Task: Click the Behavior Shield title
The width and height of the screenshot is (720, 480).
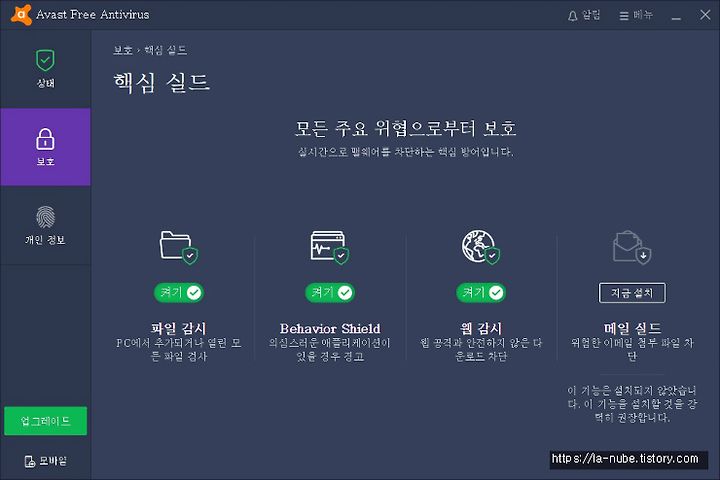Action: [x=330, y=328]
